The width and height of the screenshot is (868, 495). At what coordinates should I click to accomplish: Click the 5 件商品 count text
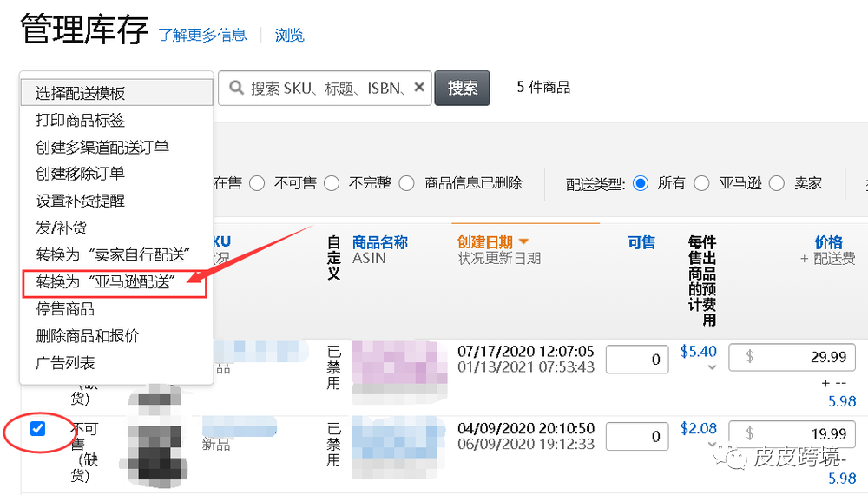point(543,87)
